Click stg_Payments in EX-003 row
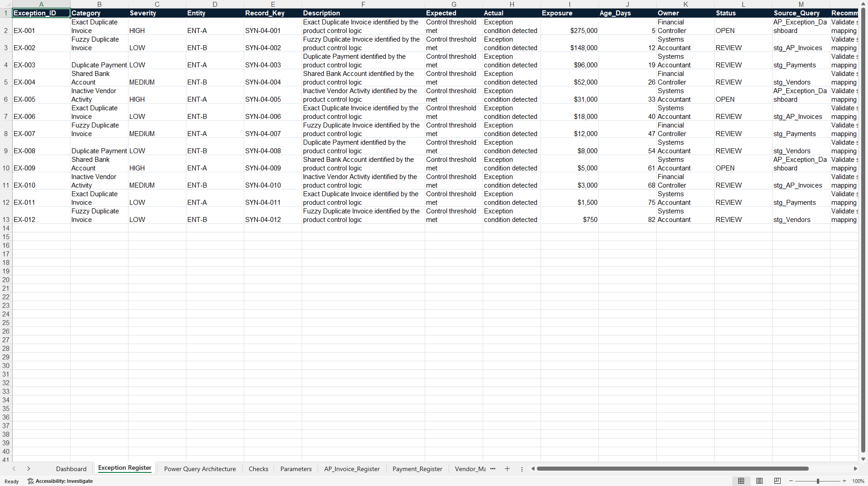 pyautogui.click(x=801, y=61)
